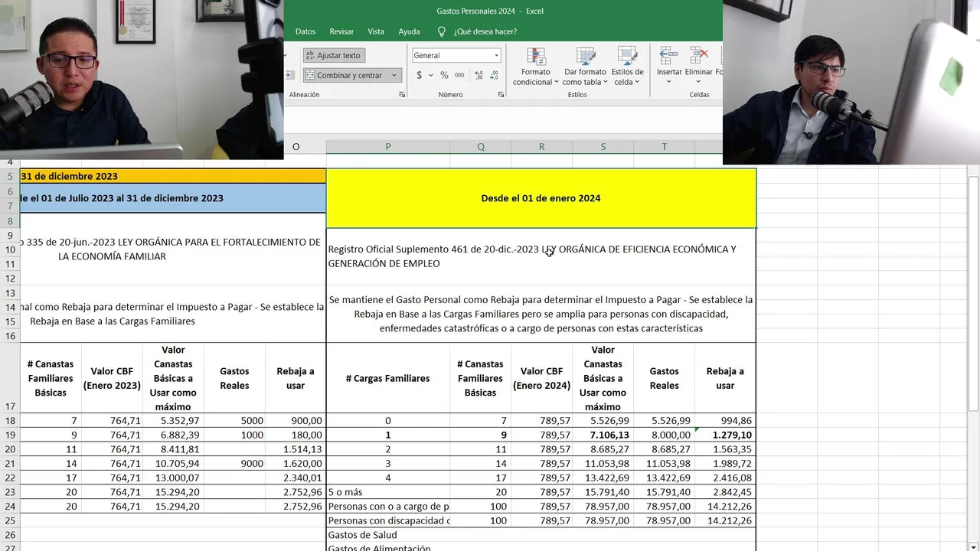Click increase decimal places icon
980x551 pixels.
pos(479,75)
